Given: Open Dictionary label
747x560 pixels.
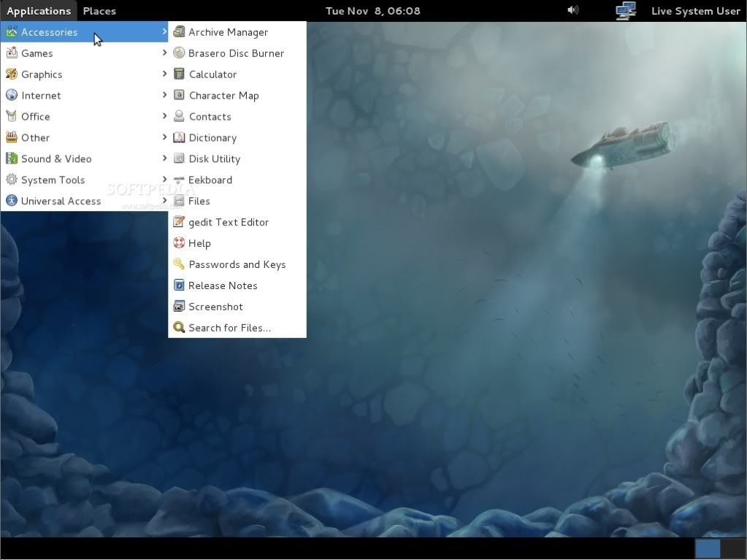Looking at the screenshot, I should pyautogui.click(x=212, y=138).
